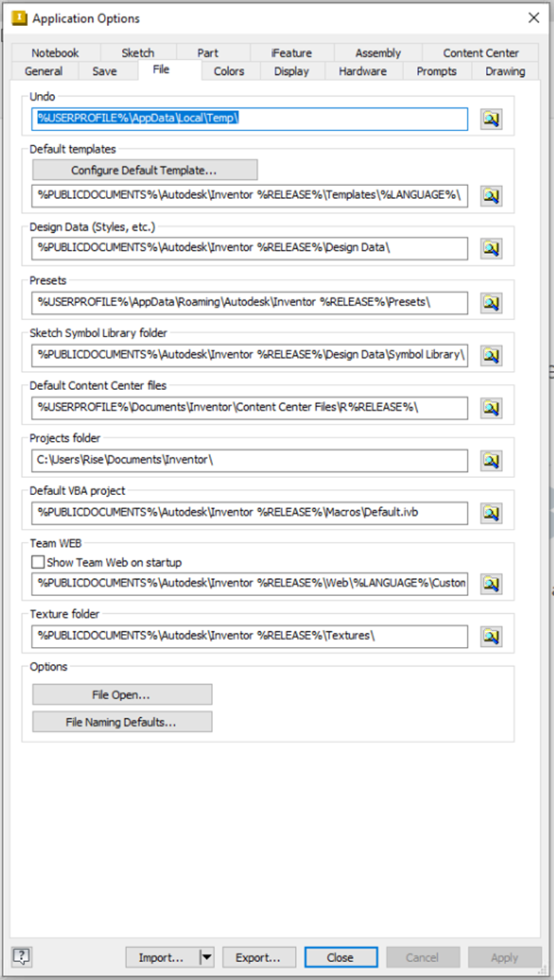This screenshot has width=554, height=980.
Task: Open the iFeature tab
Action: (x=291, y=53)
